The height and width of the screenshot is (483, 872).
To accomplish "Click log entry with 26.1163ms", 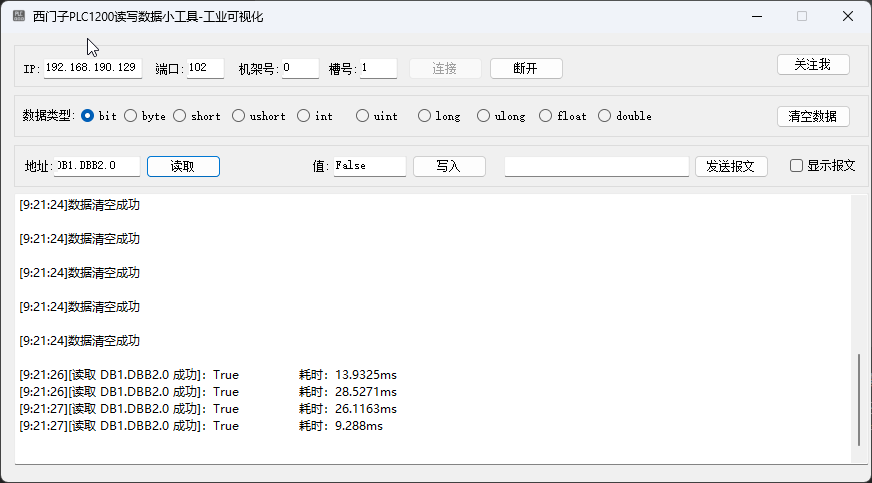I will tap(208, 409).
